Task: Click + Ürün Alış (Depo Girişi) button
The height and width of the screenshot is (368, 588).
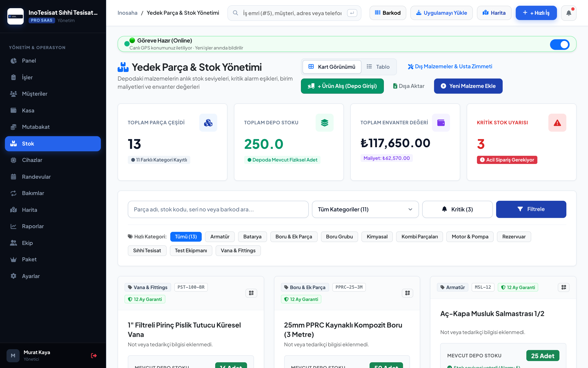Action: (x=342, y=86)
